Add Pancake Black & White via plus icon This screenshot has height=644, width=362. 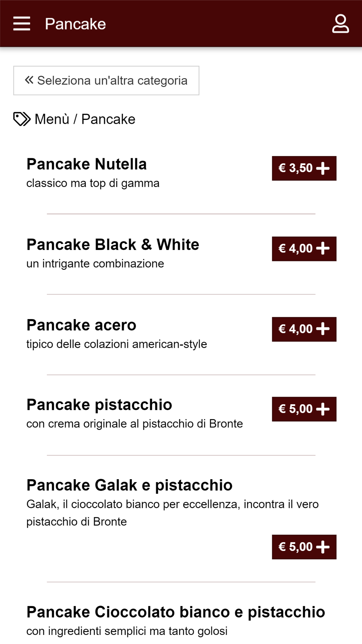323,248
